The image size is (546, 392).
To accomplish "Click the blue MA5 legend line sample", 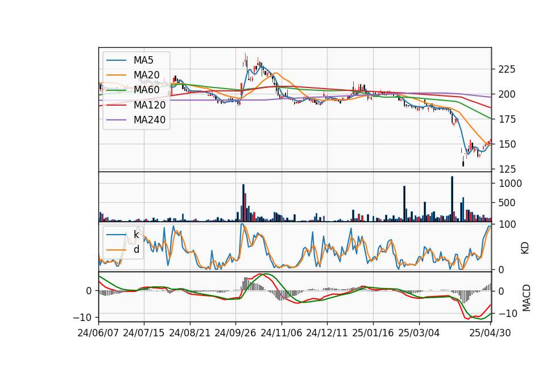I will 116,60.
